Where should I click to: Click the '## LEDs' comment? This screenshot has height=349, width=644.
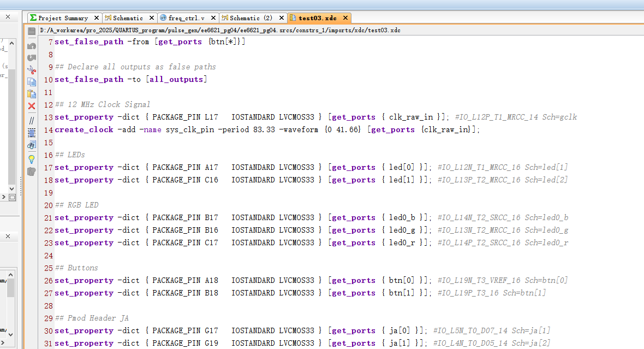pyautogui.click(x=70, y=155)
